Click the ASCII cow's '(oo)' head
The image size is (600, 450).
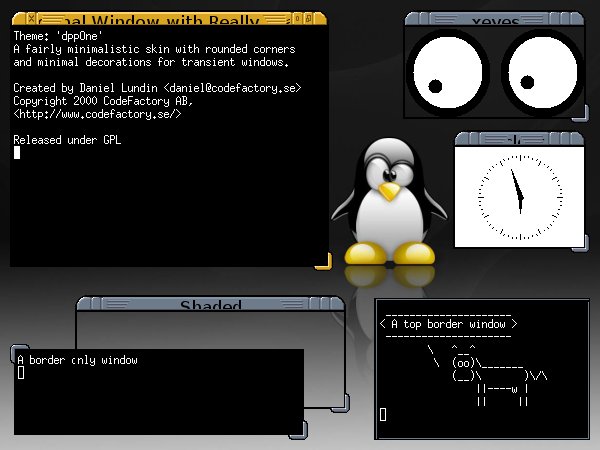tap(463, 363)
